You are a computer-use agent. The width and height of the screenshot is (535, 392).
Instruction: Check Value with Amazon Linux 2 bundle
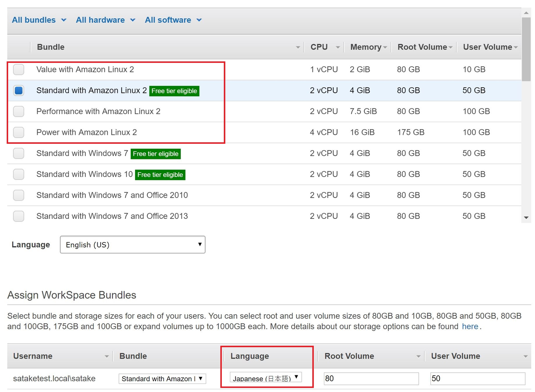[19, 69]
